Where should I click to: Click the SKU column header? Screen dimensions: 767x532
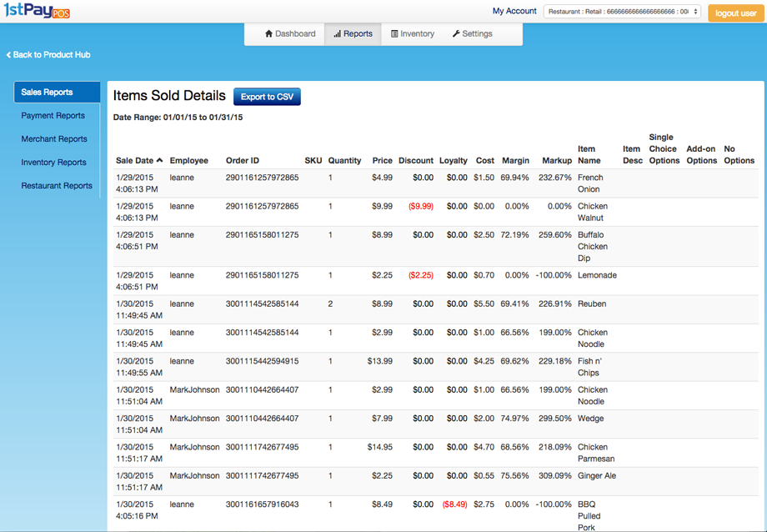coord(313,161)
